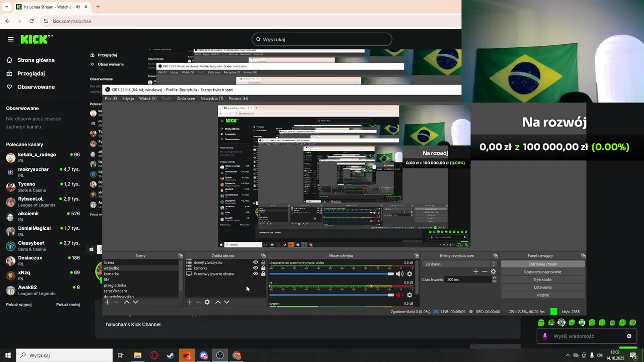Undock the Efekty przejścia scen panel
This screenshot has width=644, height=362.
(x=496, y=256)
